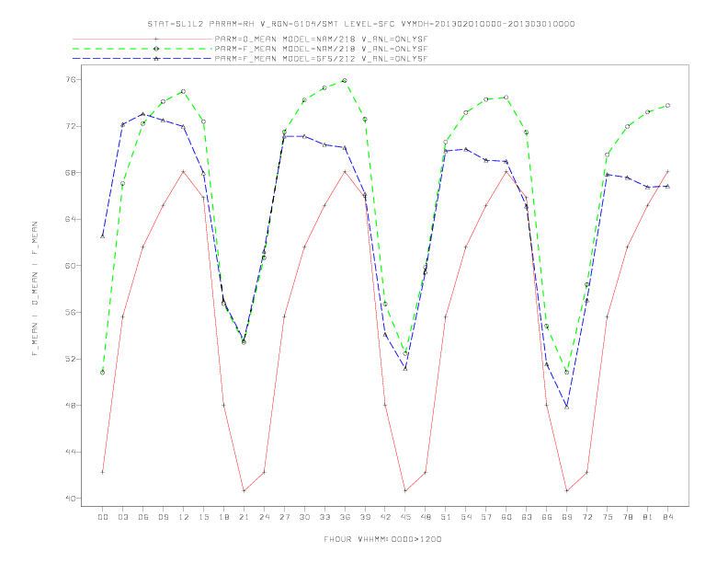The image size is (728, 563).
Task: Click the x-axis forecast hour label 66
Action: (547, 517)
